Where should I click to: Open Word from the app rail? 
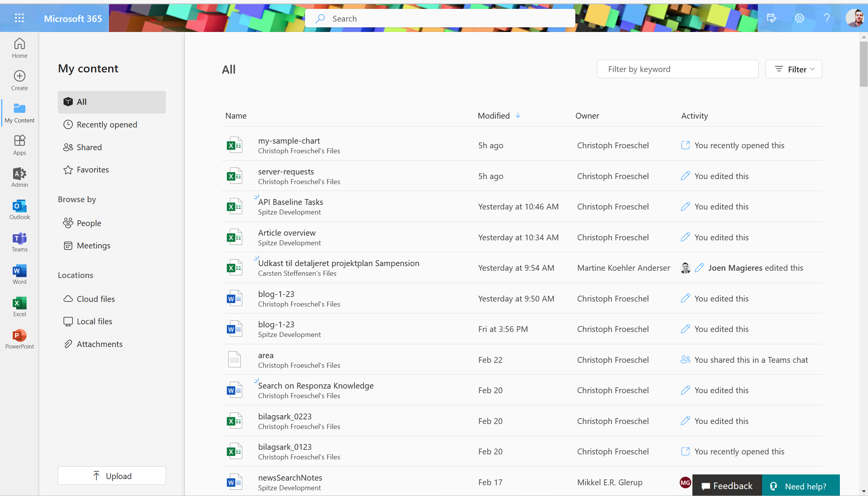20,274
